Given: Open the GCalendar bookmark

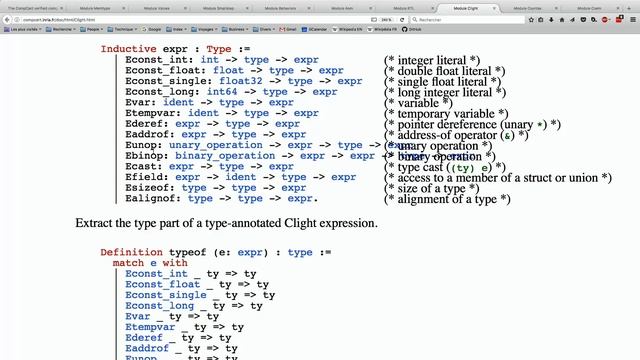Looking at the screenshot, I should point(314,29).
